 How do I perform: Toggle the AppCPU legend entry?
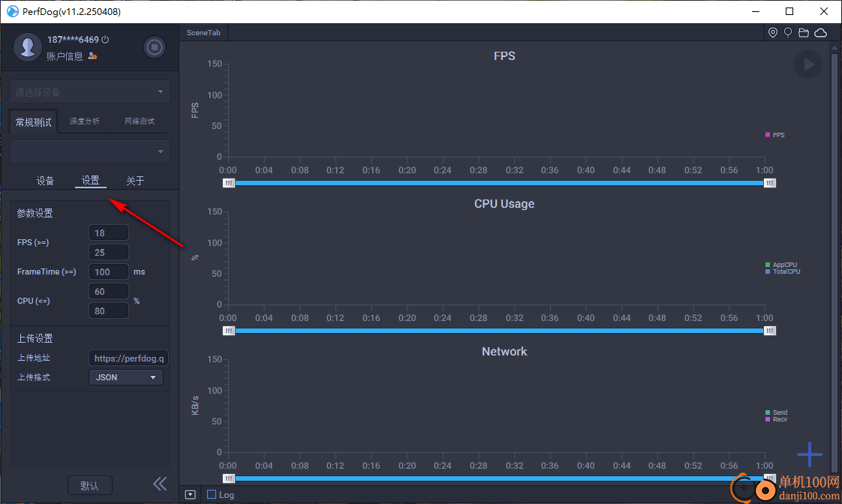point(780,265)
